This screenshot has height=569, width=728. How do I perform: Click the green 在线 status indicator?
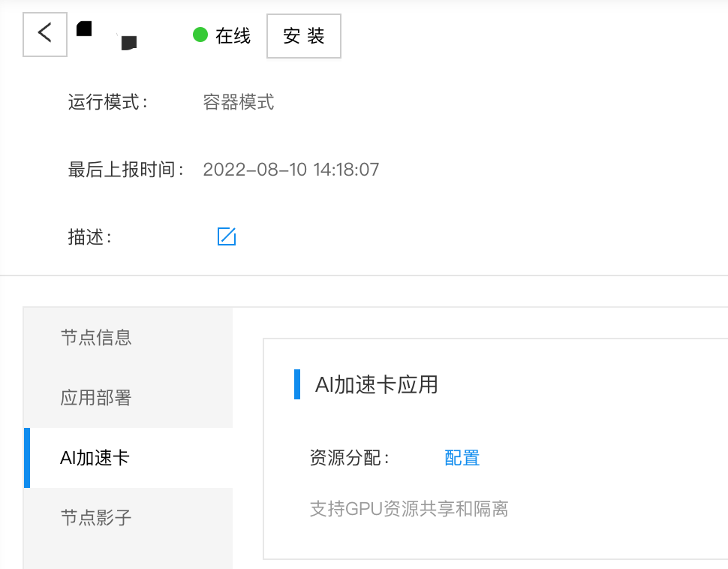(200, 35)
